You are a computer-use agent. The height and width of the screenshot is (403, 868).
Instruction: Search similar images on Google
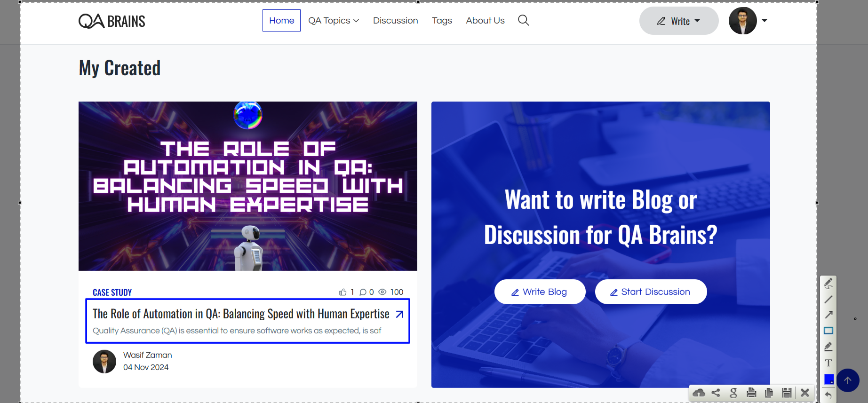[x=733, y=393]
